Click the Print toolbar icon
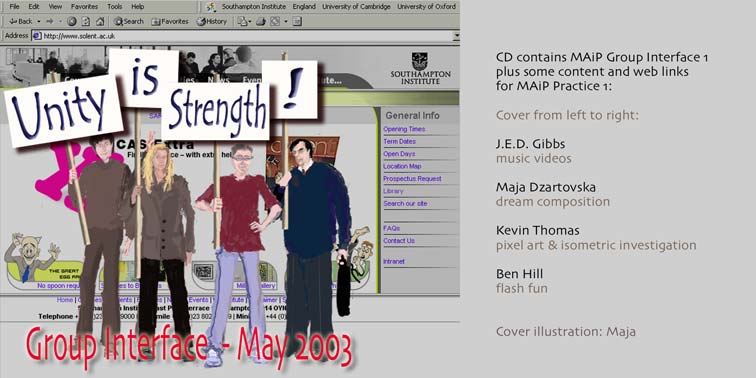 pos(261,21)
